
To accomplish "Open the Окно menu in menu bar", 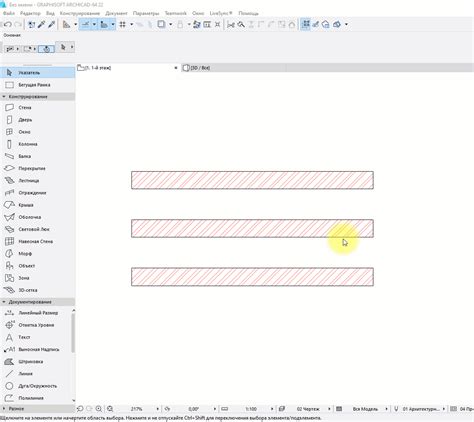I will click(x=198, y=13).
